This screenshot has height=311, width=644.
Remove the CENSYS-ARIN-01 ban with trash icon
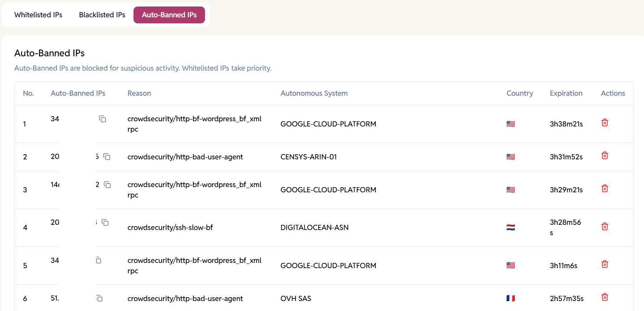[605, 155]
